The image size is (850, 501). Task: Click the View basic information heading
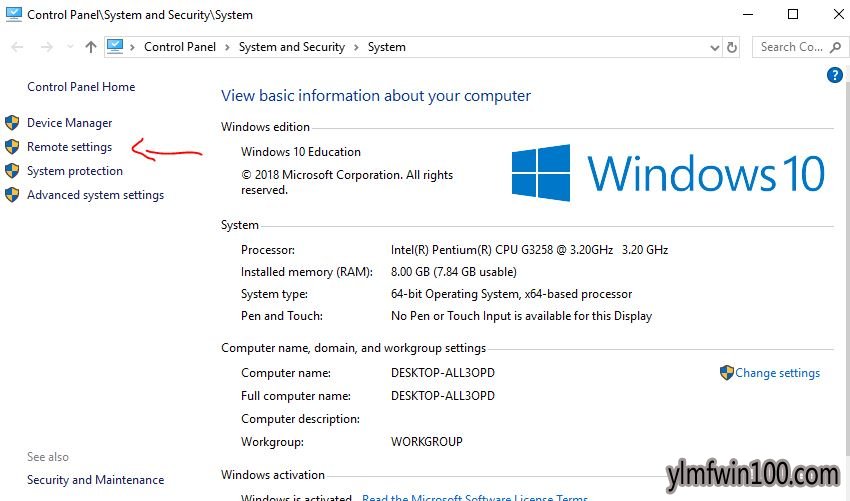point(376,96)
